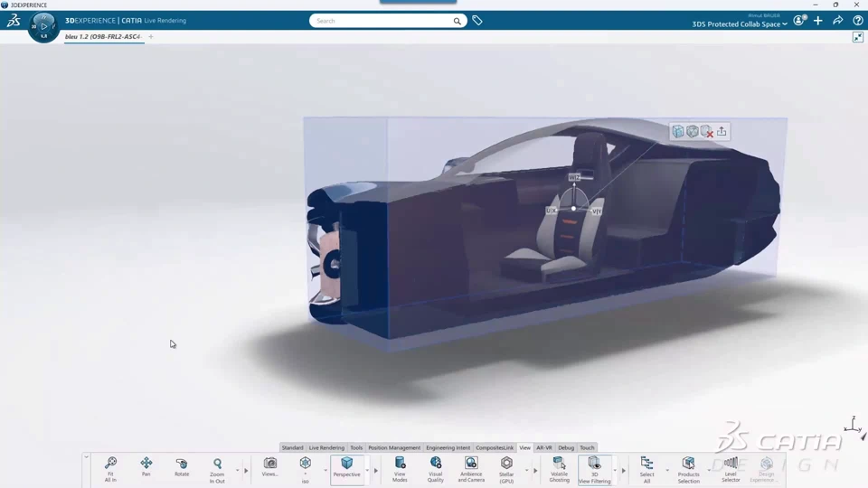Click the Share arrow icon
This screenshot has height=488, width=868.
(838, 21)
